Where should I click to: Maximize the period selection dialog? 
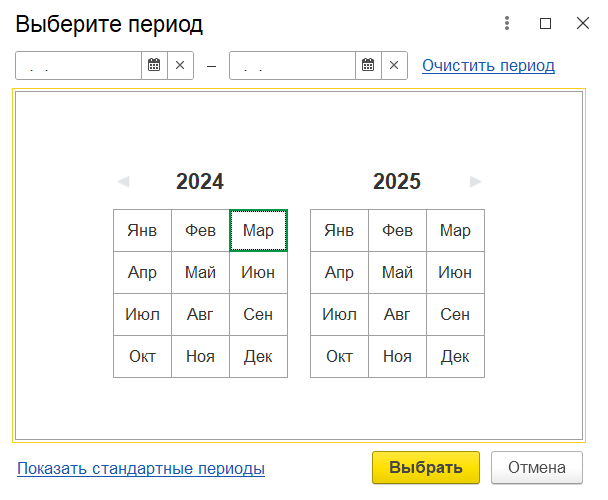546,24
